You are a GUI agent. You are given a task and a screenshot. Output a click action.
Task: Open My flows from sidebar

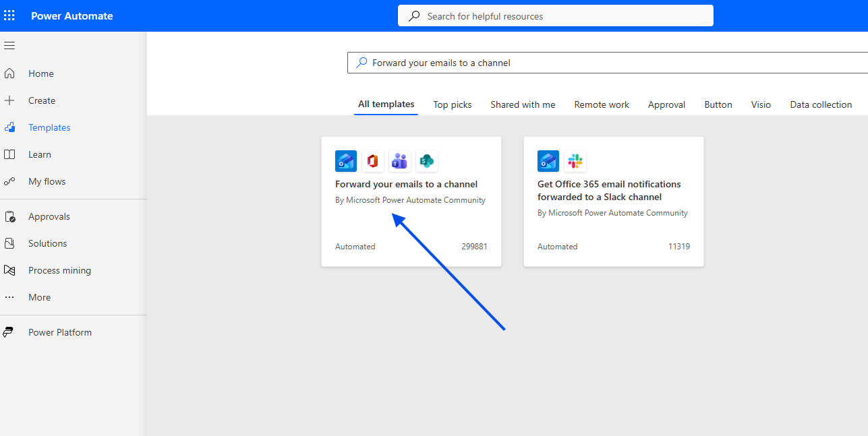[47, 181]
